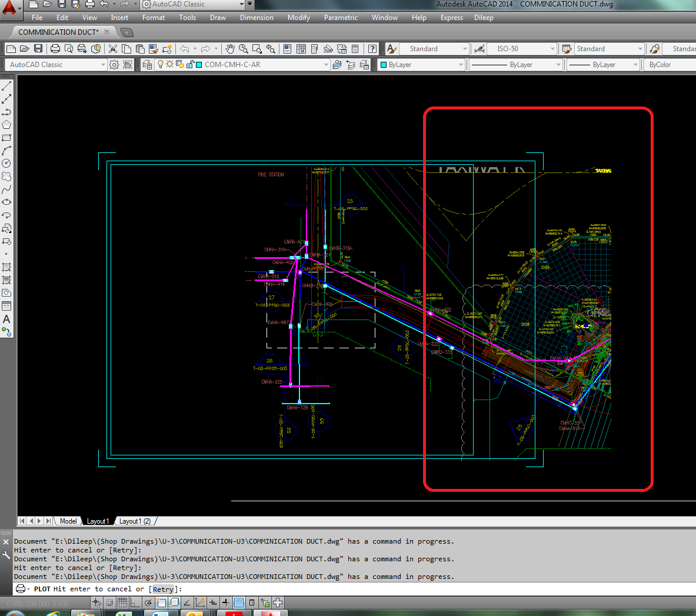Open the Dimension menu
Image resolution: width=696 pixels, height=616 pixels.
click(x=257, y=18)
